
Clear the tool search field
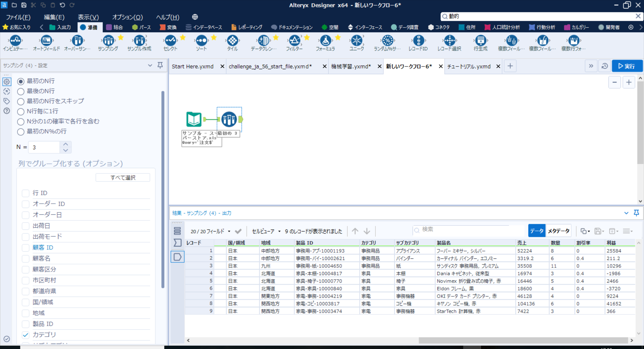[638, 16]
